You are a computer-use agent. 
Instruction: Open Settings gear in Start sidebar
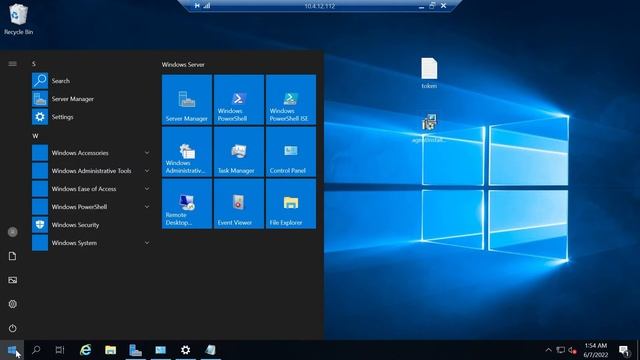point(12,304)
